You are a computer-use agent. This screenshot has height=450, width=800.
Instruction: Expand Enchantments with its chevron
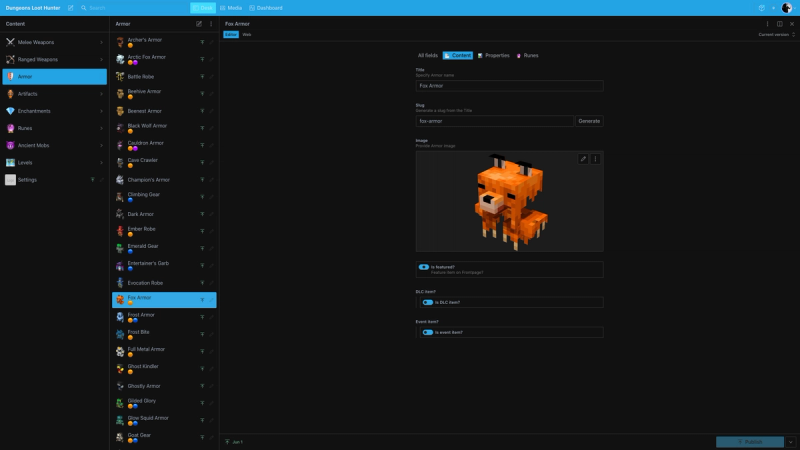point(101,111)
